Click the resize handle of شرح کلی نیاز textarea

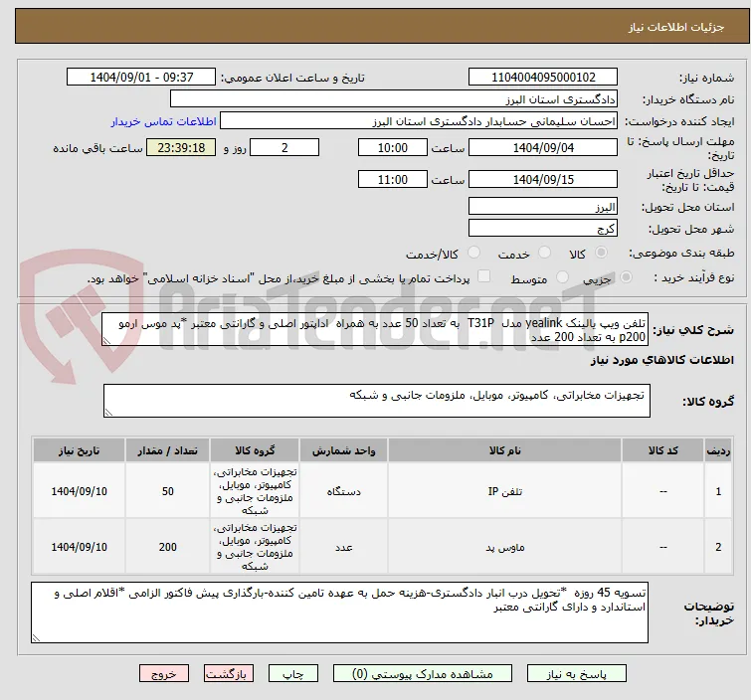coord(106,340)
